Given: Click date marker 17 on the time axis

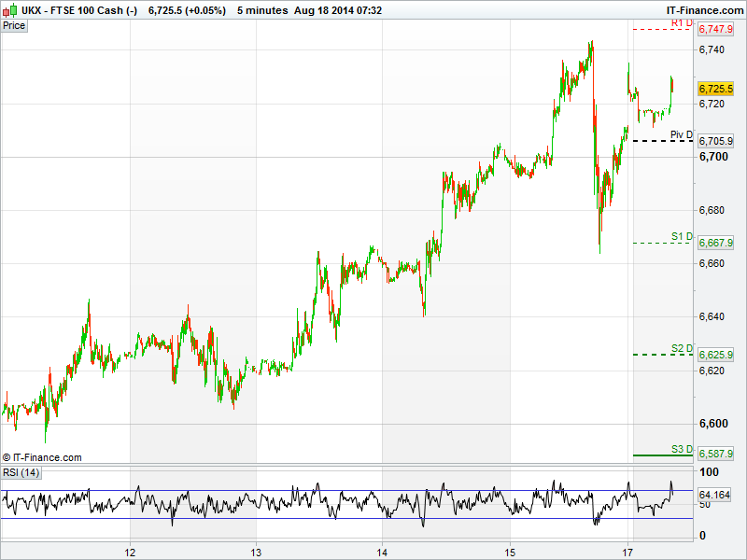Looking at the screenshot, I should coord(629,552).
